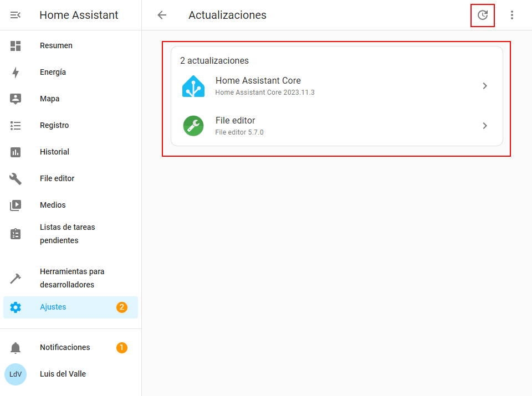Screen dimensions: 532x396
Task: Open the Registro logbook icon
Action: coord(16,125)
